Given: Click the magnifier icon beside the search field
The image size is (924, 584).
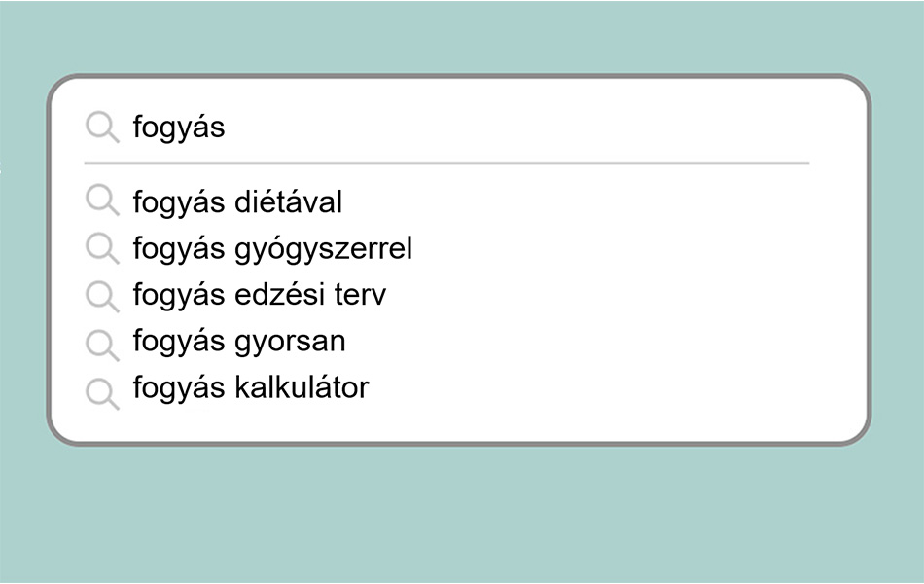Looking at the screenshot, I should 102,128.
